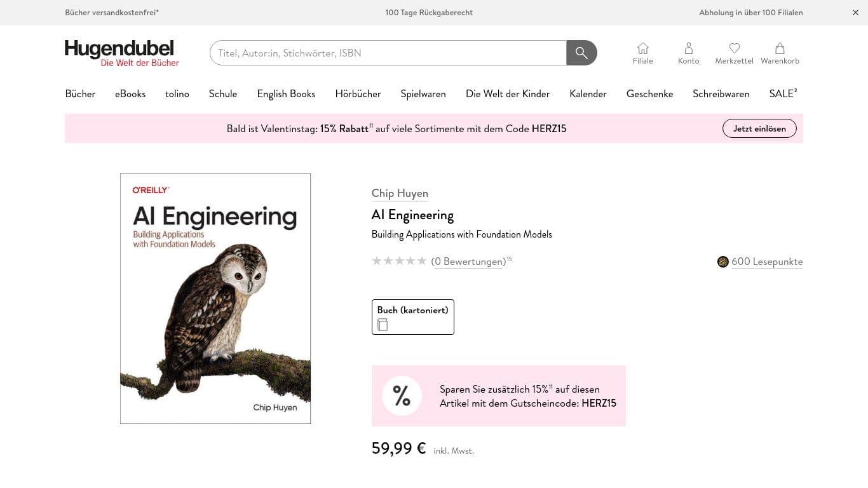Click the title search input field
Viewport: 868px width, 488px height.
click(x=388, y=53)
